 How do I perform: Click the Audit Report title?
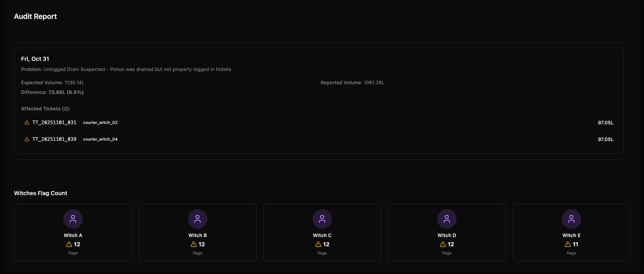coord(35,16)
